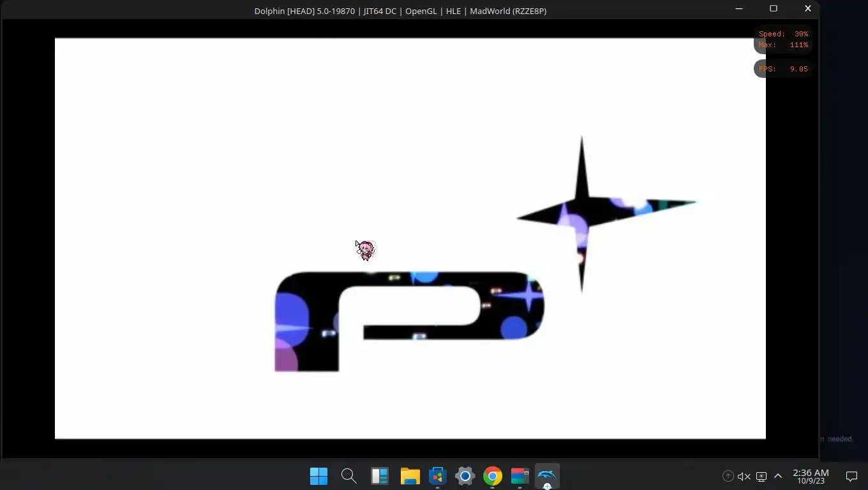
Task: Open taskbar Search magnifier
Action: point(348,476)
